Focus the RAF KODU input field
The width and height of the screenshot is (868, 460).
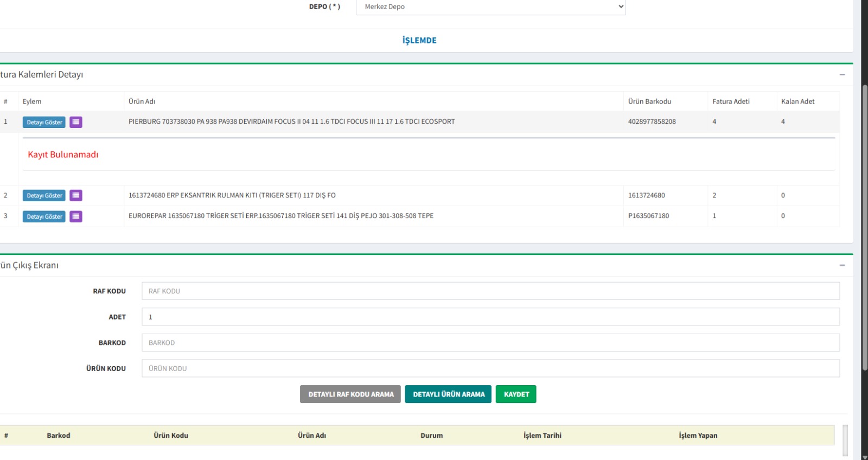tap(490, 291)
